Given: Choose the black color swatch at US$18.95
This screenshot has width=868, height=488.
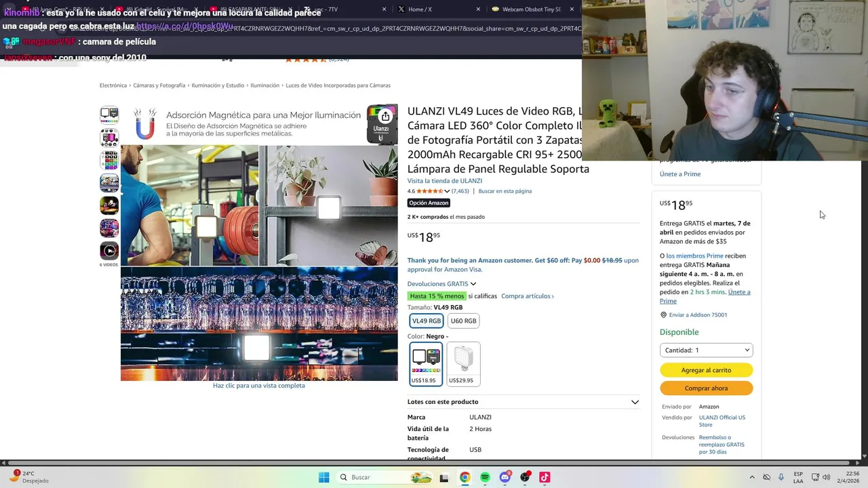Looking at the screenshot, I should point(426,364).
